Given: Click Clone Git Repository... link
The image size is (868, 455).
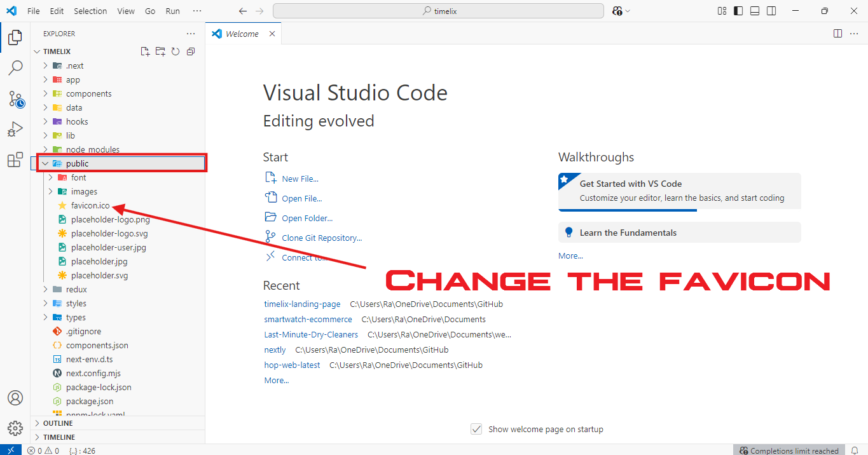Looking at the screenshot, I should [322, 238].
